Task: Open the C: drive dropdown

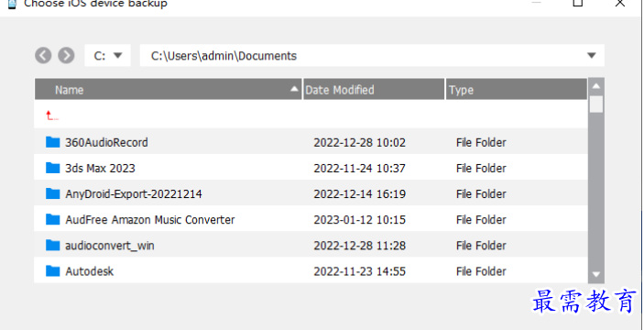Action: coord(107,56)
